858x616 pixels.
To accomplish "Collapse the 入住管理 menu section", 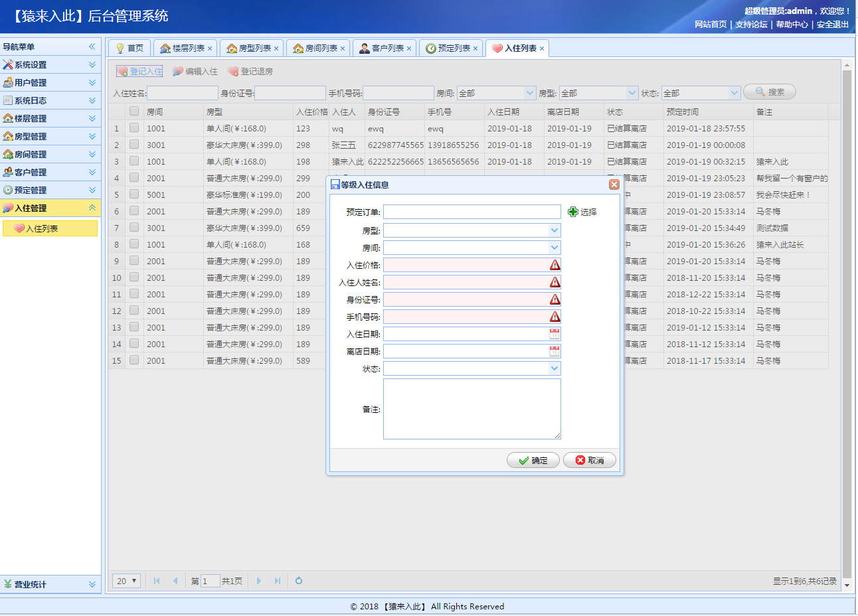I will coord(92,208).
